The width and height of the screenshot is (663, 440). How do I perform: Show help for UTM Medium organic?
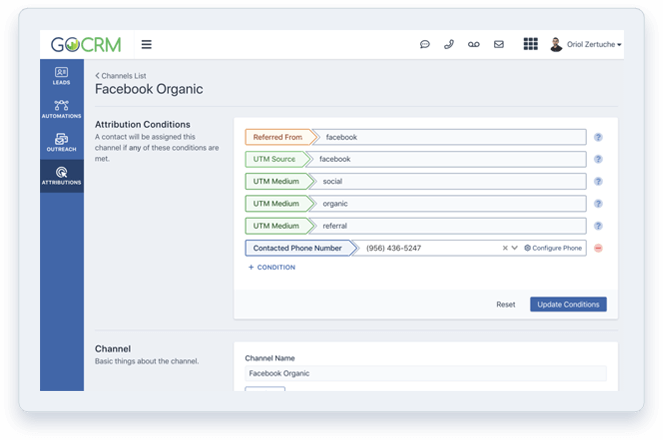click(x=598, y=203)
